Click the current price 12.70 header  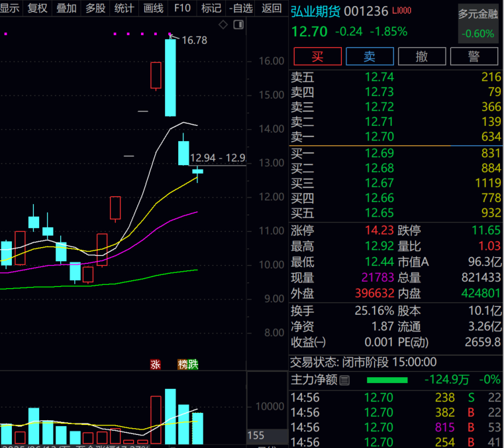309,32
